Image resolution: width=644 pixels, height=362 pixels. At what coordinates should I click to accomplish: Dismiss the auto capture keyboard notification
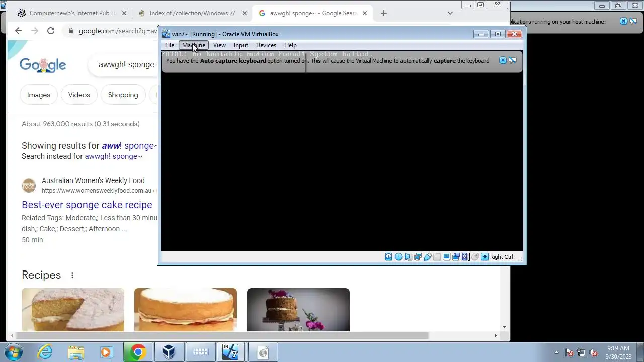tap(503, 60)
